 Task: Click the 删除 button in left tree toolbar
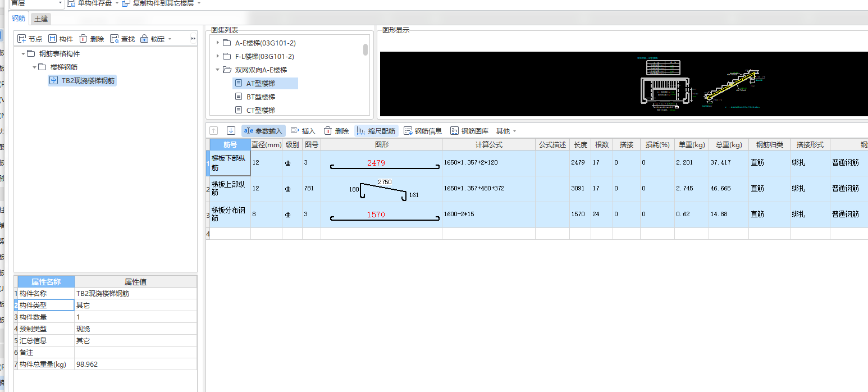92,39
